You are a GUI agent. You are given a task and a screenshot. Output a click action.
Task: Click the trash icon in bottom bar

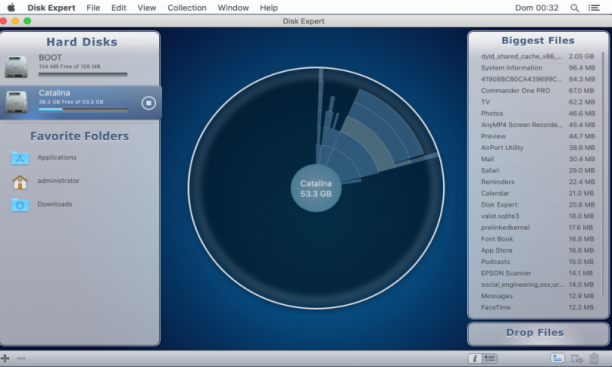594,358
